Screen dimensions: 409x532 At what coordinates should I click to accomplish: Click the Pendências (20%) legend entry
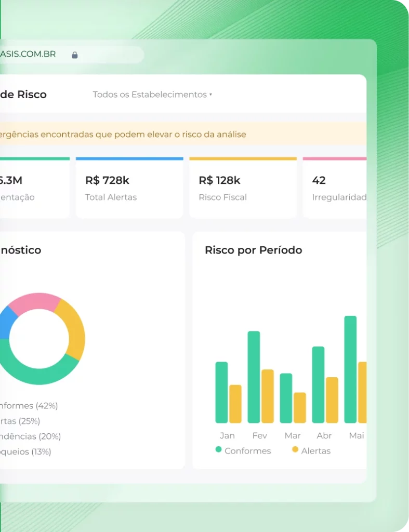31,436
